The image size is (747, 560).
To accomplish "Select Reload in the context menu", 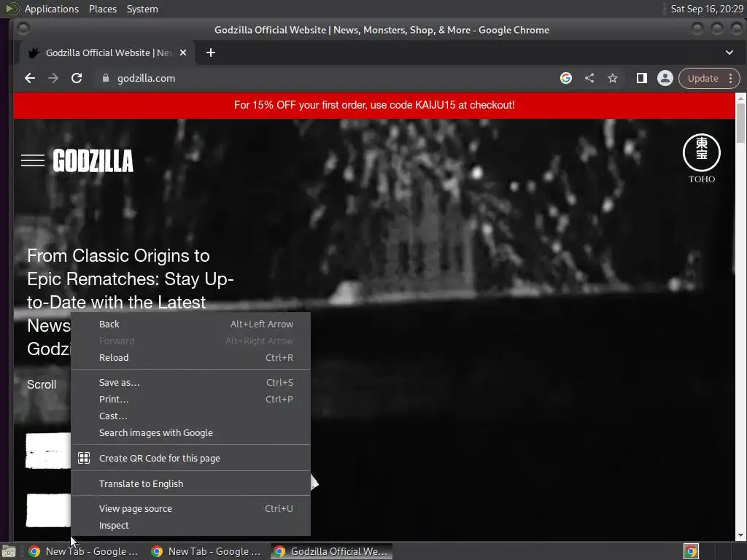I will 190,357.
